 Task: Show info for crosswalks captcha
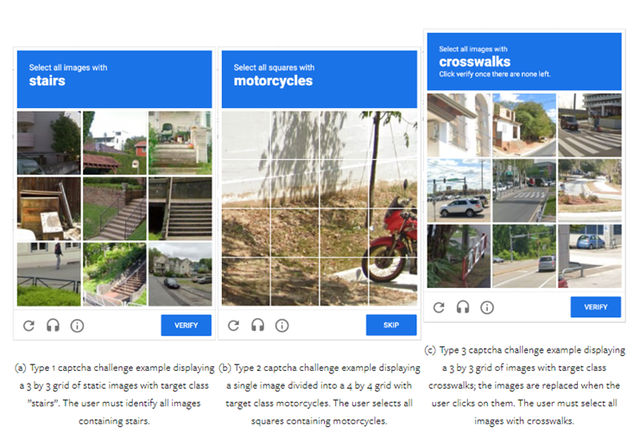coord(487,307)
